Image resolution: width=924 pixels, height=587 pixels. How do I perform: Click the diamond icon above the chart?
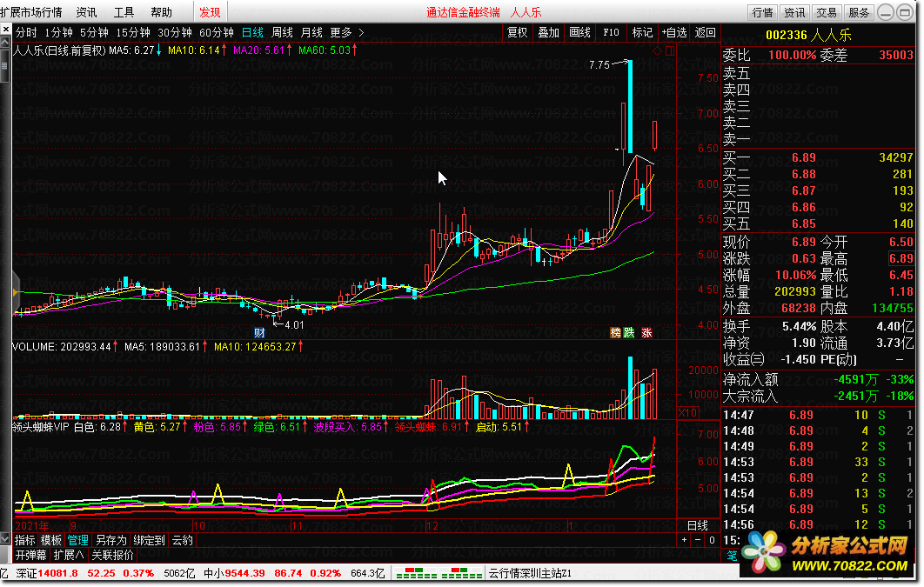(x=657, y=51)
